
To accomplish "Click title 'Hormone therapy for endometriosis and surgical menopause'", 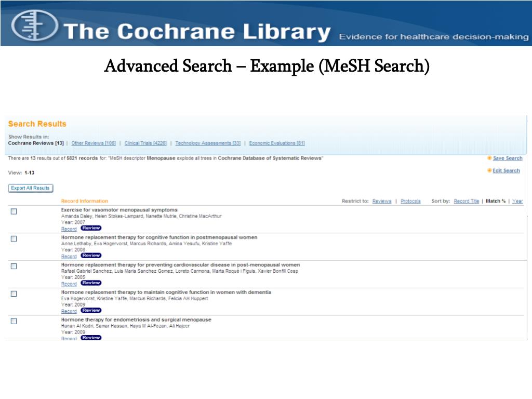I will click(136, 320).
